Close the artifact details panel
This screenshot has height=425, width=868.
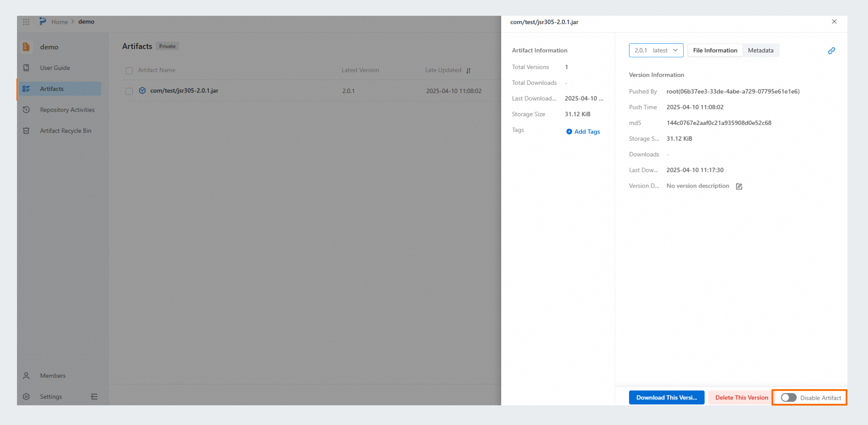click(x=834, y=22)
